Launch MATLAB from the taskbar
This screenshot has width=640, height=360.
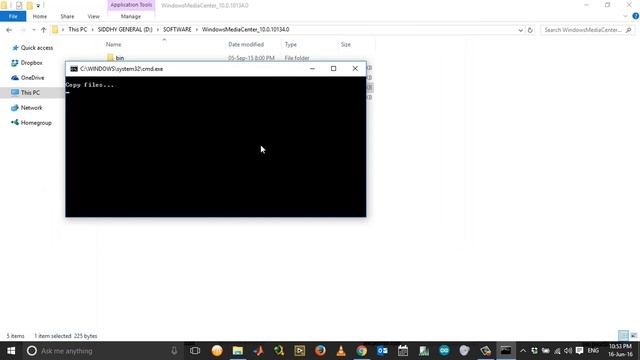[258, 351]
